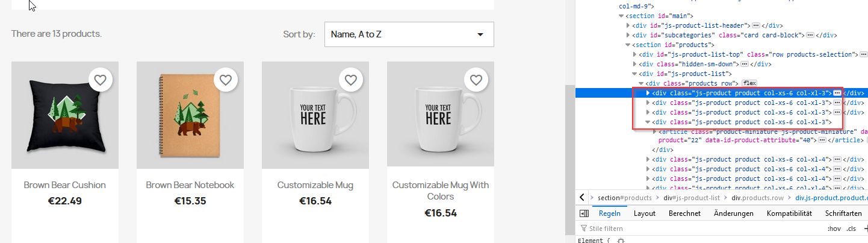Click heart icon on Customizable Mug With Colors
The image size is (868, 243).
476,80
